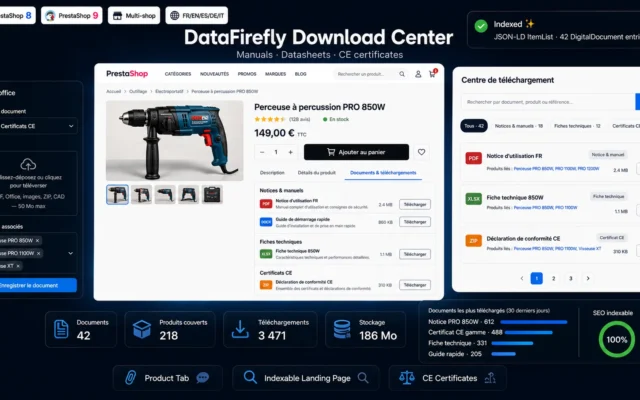Remove the XT product tag

click(x=18, y=266)
